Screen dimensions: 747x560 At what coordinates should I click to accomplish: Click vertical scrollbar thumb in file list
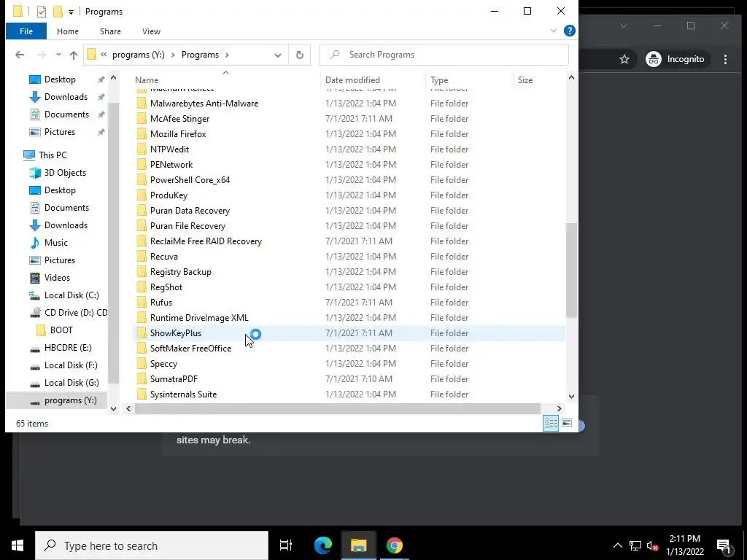(571, 271)
